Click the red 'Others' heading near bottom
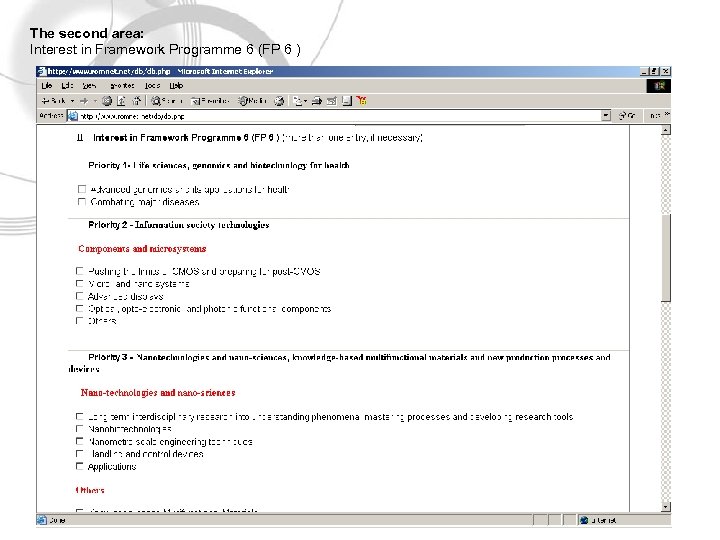This screenshot has width=720, height=540. pos(90,490)
